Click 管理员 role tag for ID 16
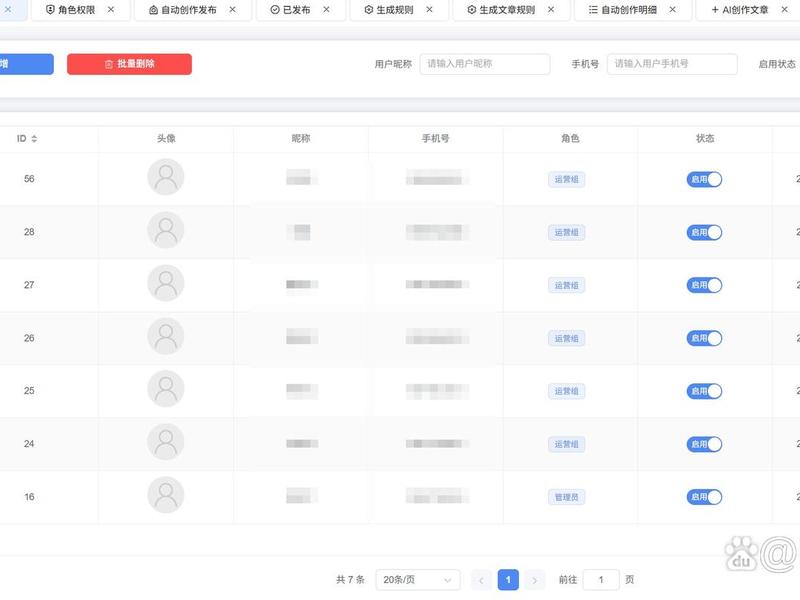800x600 pixels. [566, 497]
